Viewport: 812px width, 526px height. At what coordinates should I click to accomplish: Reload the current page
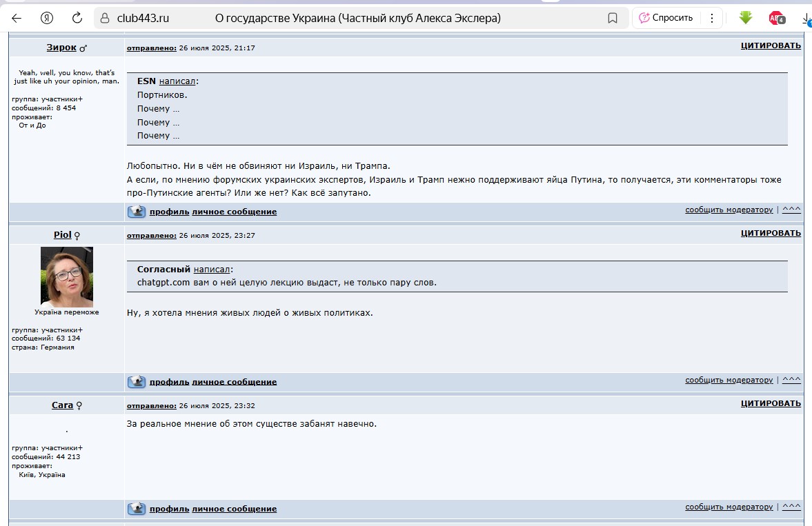tap(77, 18)
